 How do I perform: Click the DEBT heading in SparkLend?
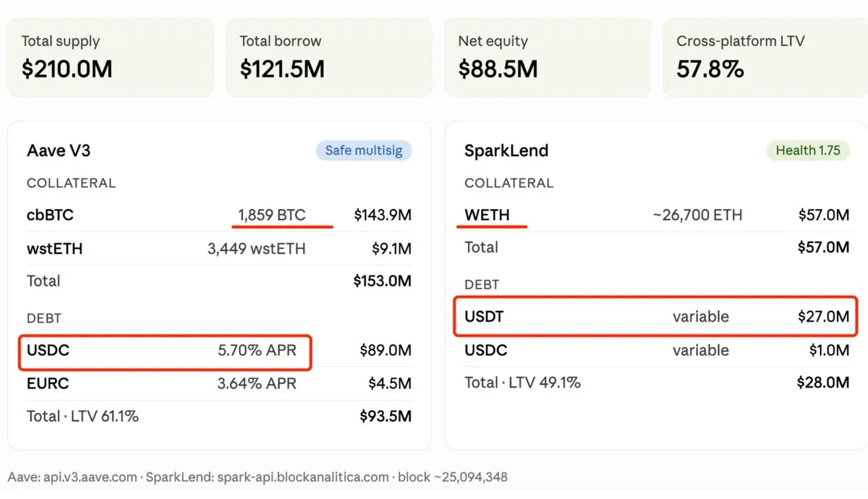coord(482,284)
